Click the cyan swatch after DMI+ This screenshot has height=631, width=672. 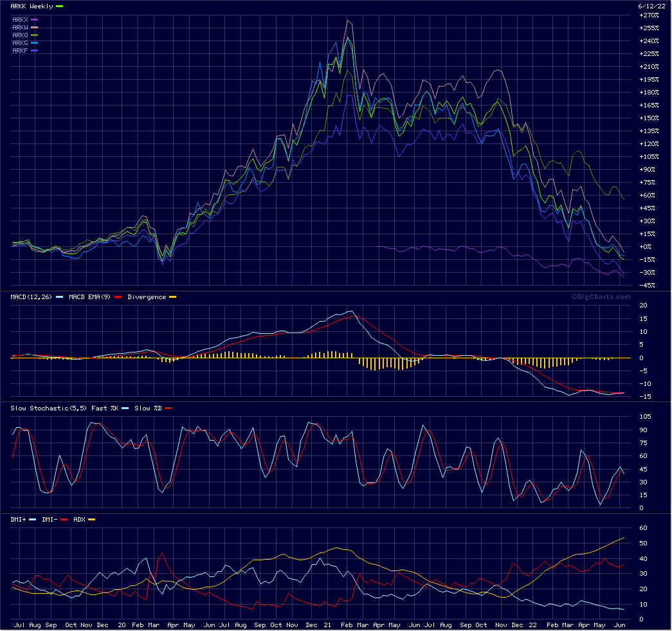click(x=33, y=520)
